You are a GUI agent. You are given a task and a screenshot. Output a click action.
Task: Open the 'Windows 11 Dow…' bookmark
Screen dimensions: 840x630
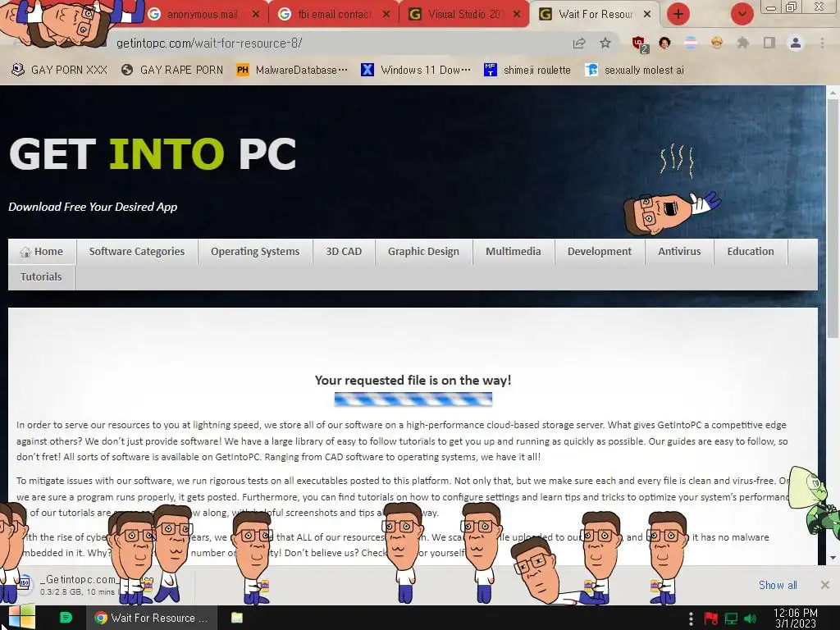416,71
